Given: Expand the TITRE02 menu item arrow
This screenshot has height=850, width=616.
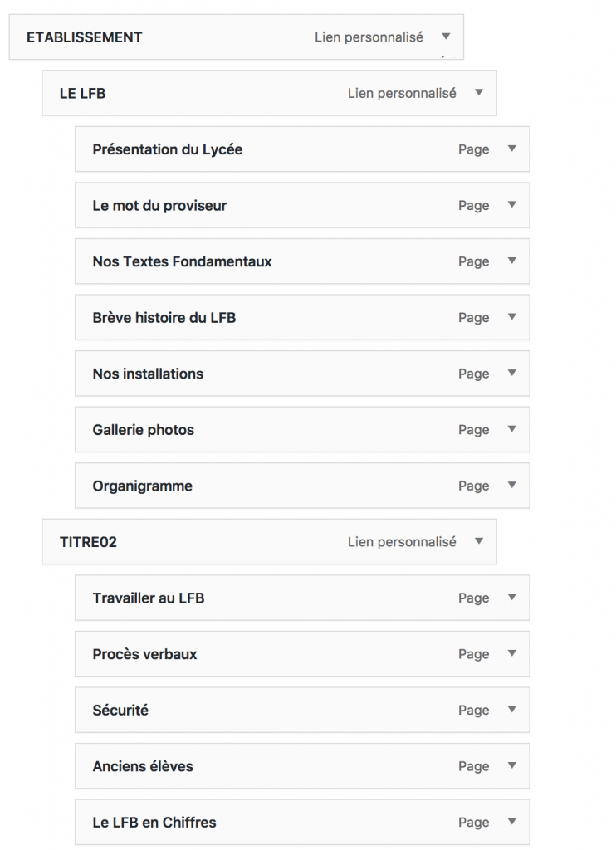Looking at the screenshot, I should pos(479,541).
